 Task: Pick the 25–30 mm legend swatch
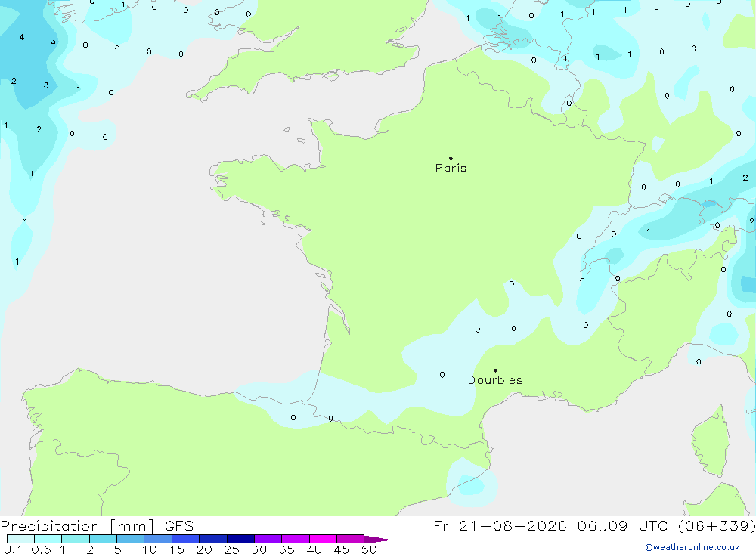[x=240, y=539]
